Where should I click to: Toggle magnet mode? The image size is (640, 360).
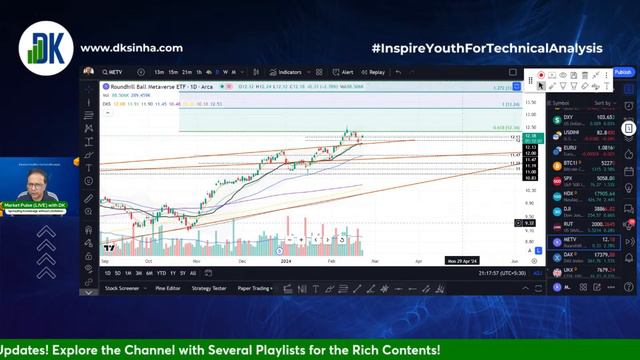[x=89, y=230]
